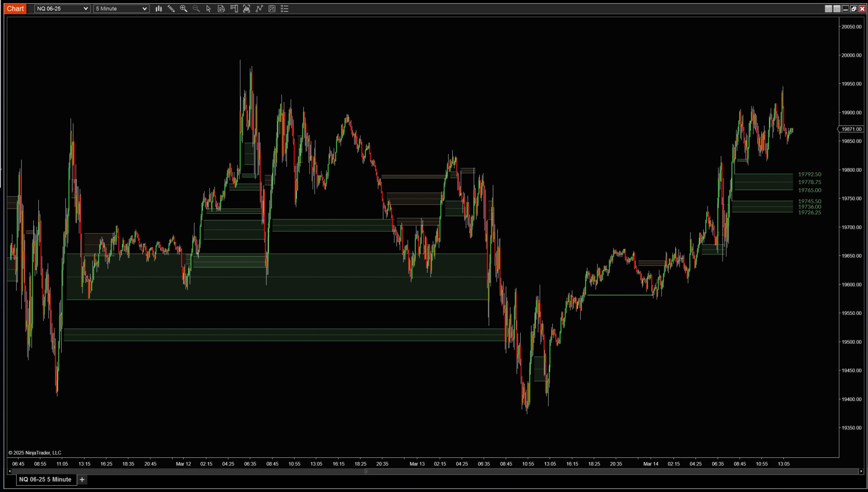The image size is (868, 492).
Task: Switch to NQ 06-25 5 Minute tab
Action: tap(45, 479)
